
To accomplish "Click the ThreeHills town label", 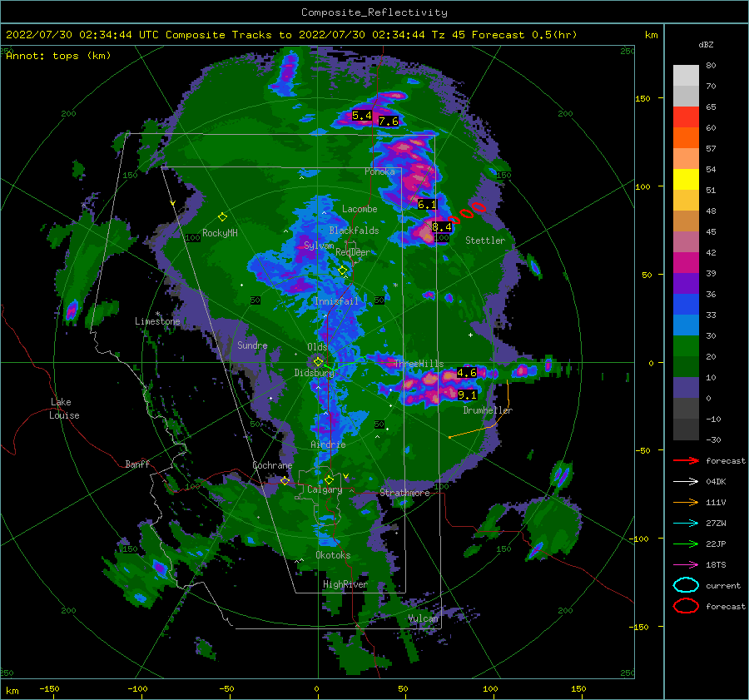I will pos(419,364).
